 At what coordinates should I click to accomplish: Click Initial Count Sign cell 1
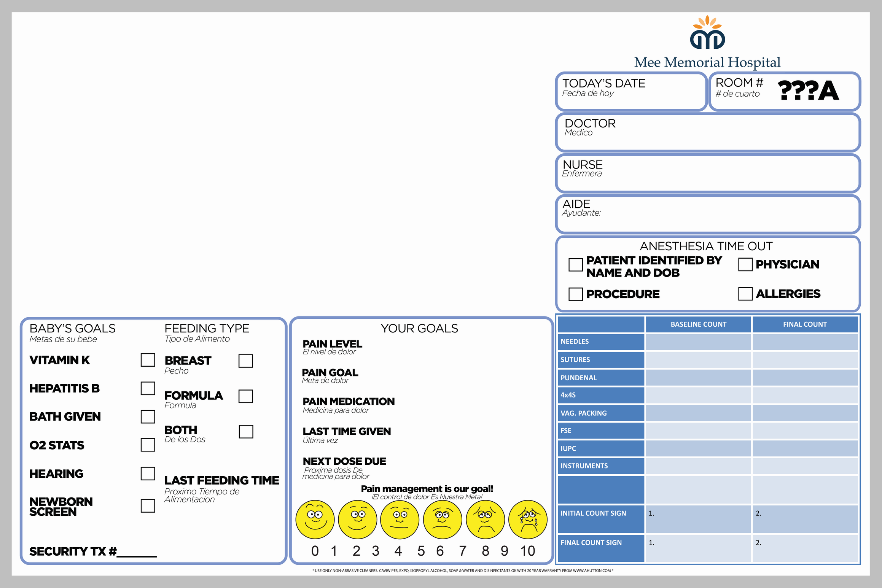pos(698,519)
